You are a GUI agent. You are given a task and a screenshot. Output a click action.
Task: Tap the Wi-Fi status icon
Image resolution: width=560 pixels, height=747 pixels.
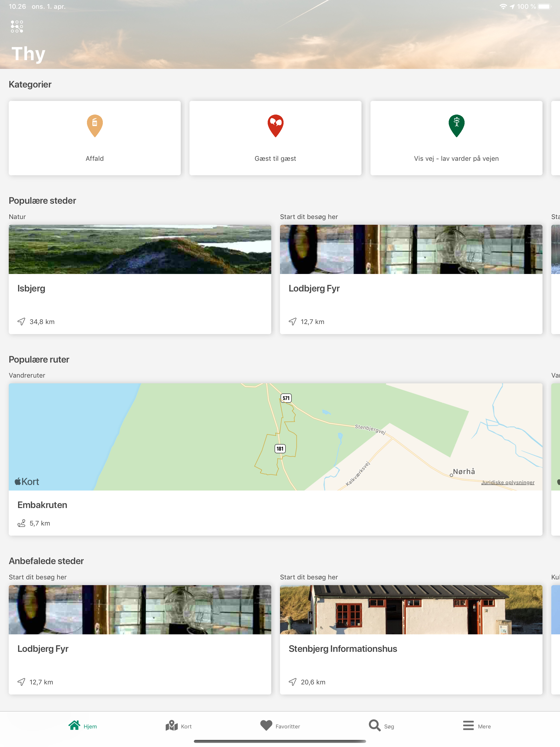503,6
